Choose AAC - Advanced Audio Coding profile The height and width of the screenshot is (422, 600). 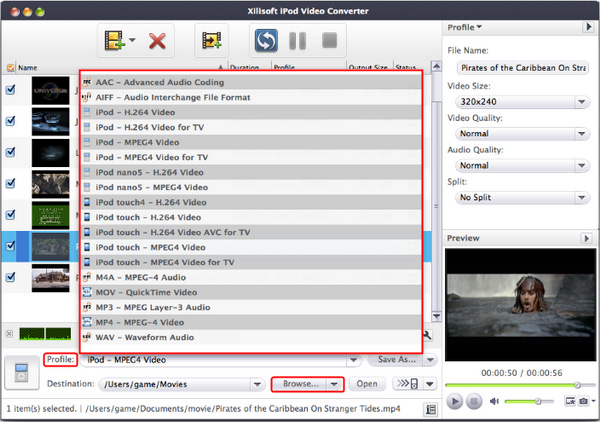[x=251, y=82]
